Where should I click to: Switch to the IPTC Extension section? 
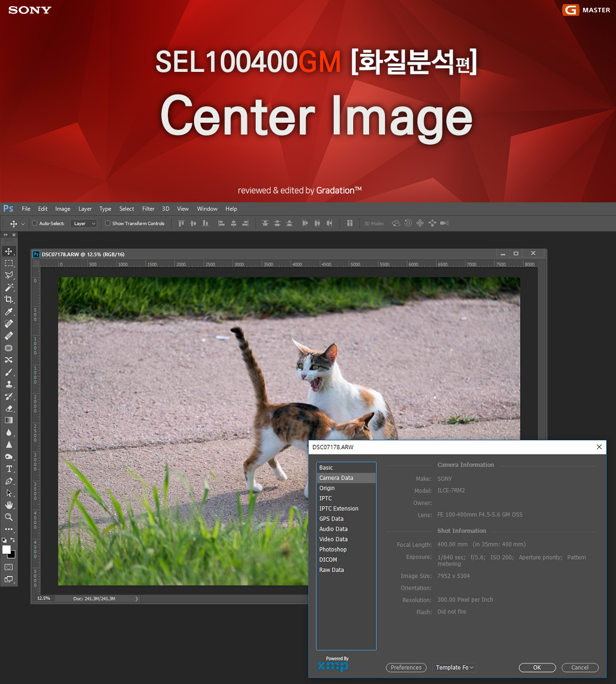coord(346,509)
